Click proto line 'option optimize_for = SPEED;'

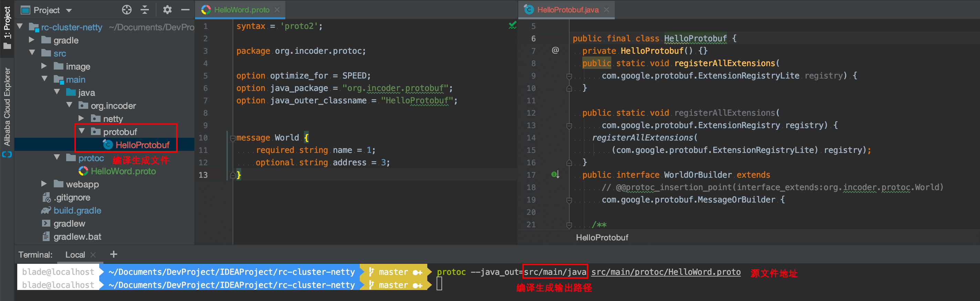tap(303, 76)
